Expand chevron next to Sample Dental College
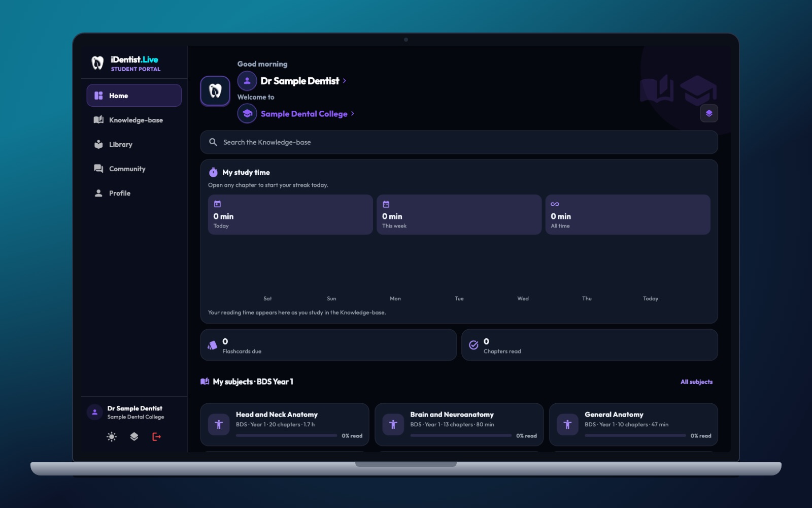The width and height of the screenshot is (812, 508). 353,113
